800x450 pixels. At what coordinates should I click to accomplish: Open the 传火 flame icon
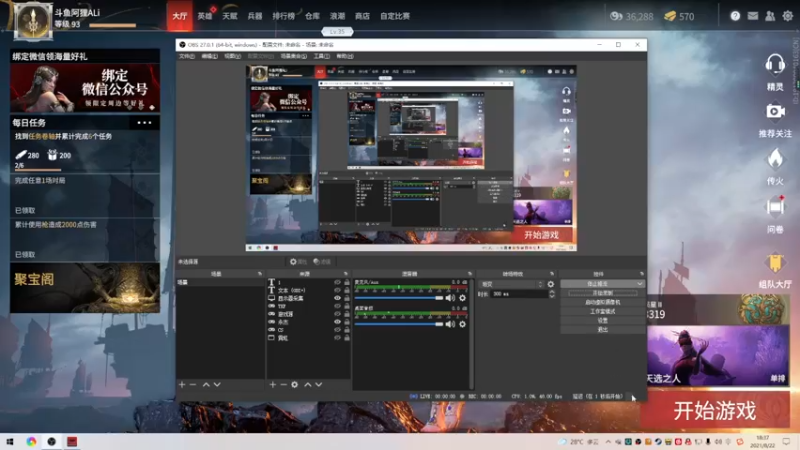click(775, 159)
